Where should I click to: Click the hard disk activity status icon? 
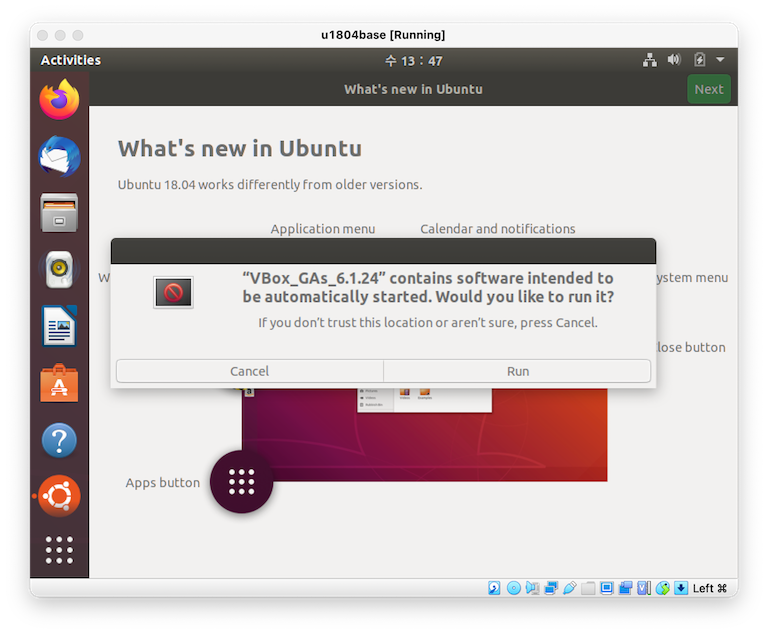coord(494,587)
